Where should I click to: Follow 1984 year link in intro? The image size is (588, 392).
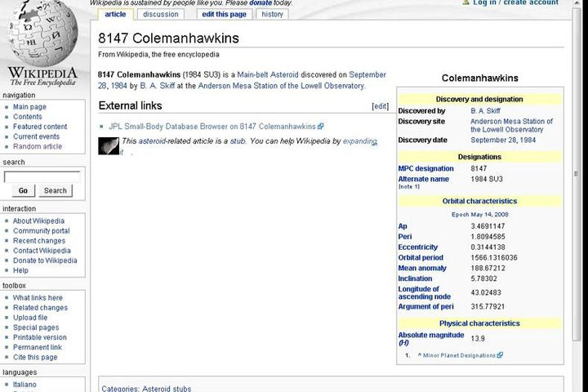coord(119,86)
